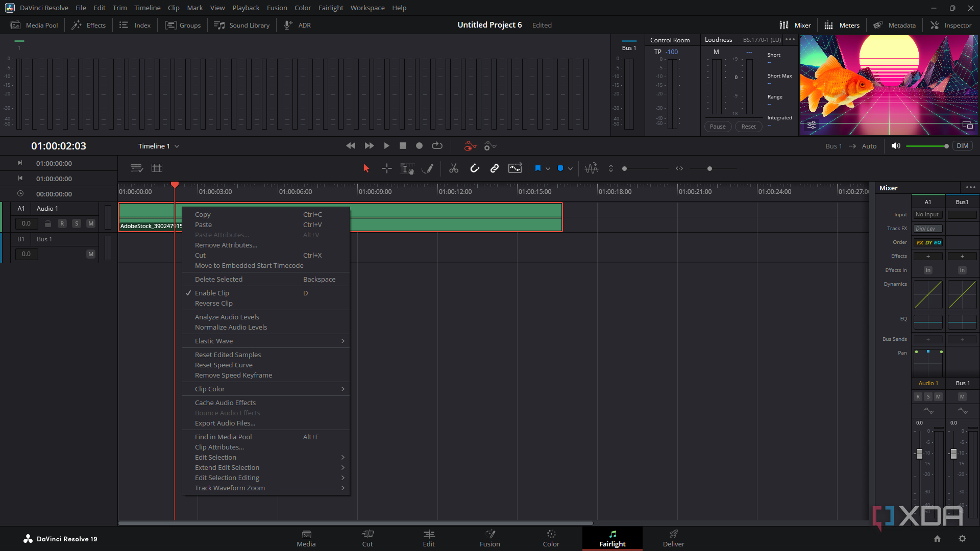980x551 pixels.
Task: Click the grid view icon near timeline
Action: [x=157, y=168]
